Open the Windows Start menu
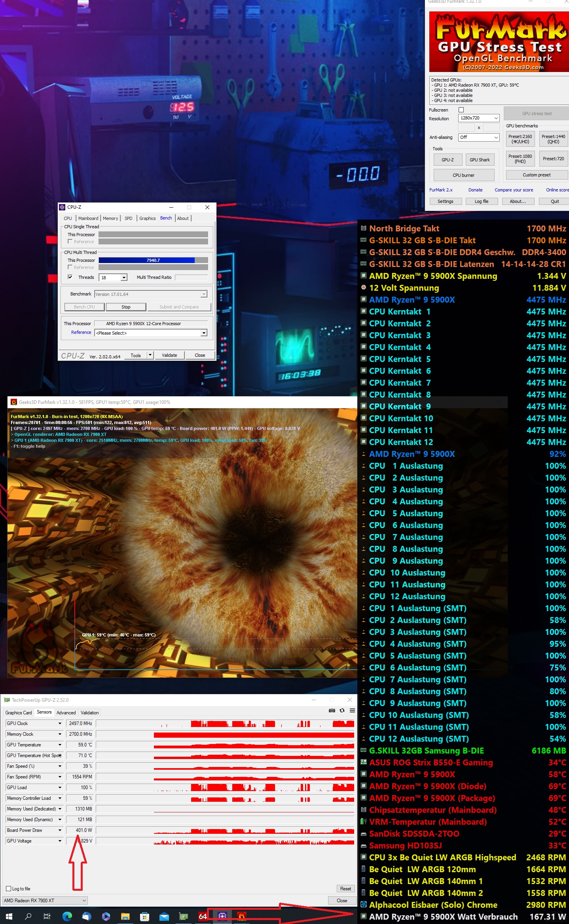This screenshot has height=924, width=569. (x=9, y=916)
